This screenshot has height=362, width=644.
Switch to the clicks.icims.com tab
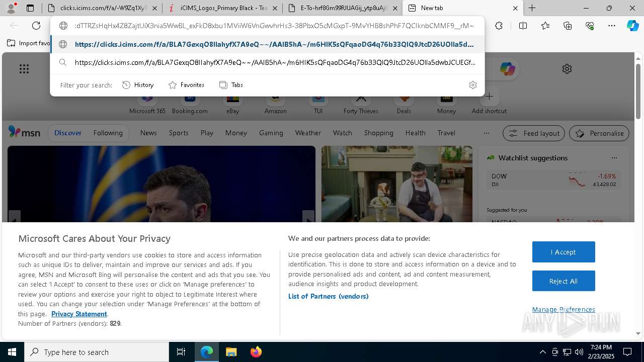tap(102, 8)
